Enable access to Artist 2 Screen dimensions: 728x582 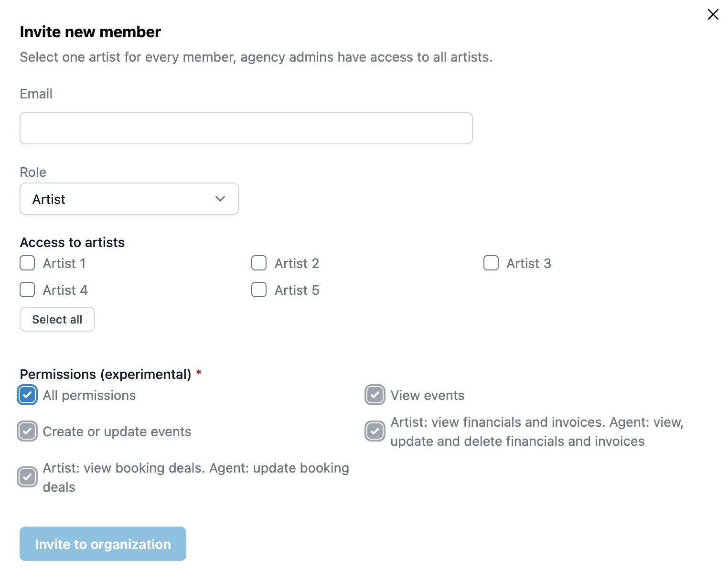[x=259, y=263]
